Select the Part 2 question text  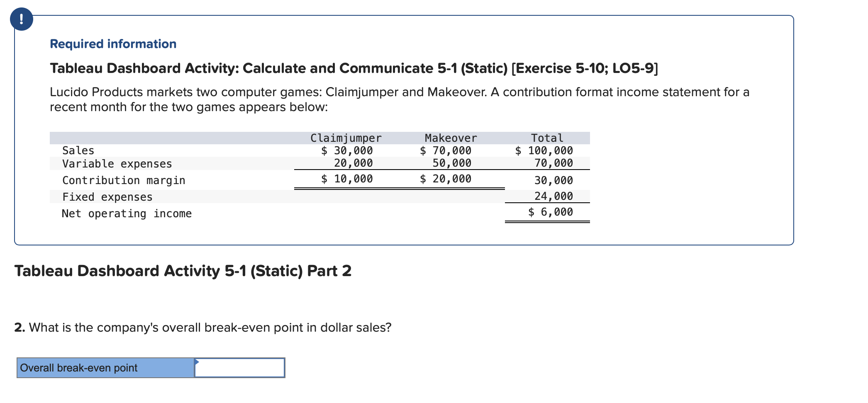[202, 326]
